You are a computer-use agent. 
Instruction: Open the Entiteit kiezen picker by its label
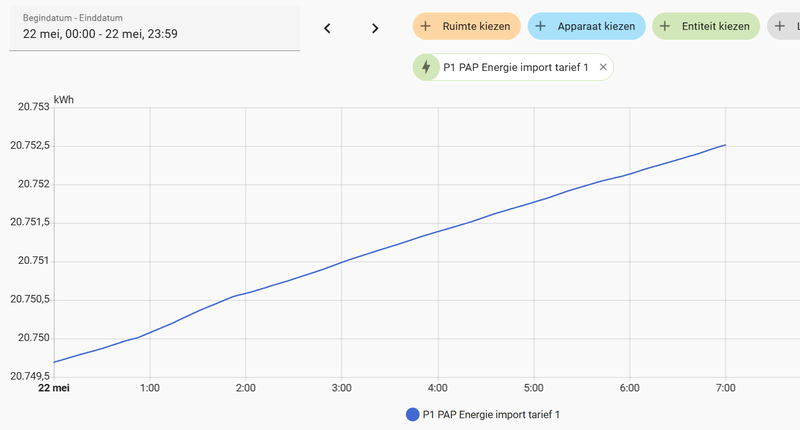pos(713,26)
